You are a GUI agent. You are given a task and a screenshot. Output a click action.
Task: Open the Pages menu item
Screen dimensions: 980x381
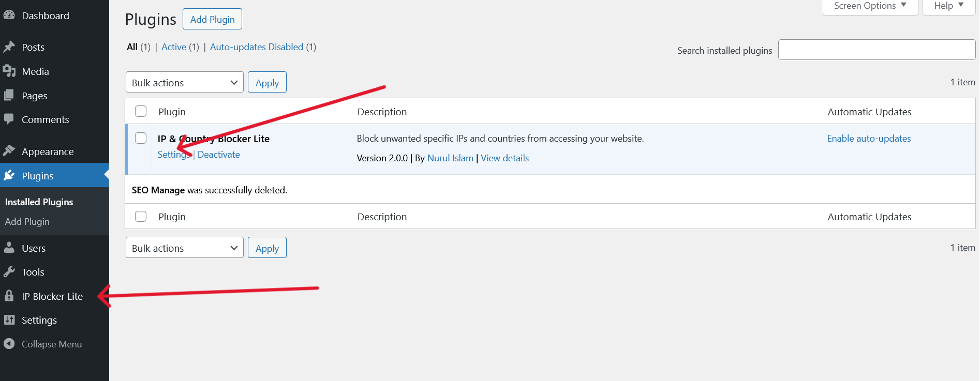click(x=34, y=96)
